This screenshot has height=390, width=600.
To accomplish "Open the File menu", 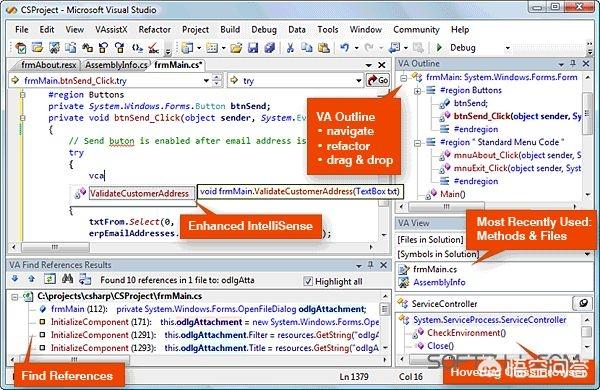I will [22, 29].
